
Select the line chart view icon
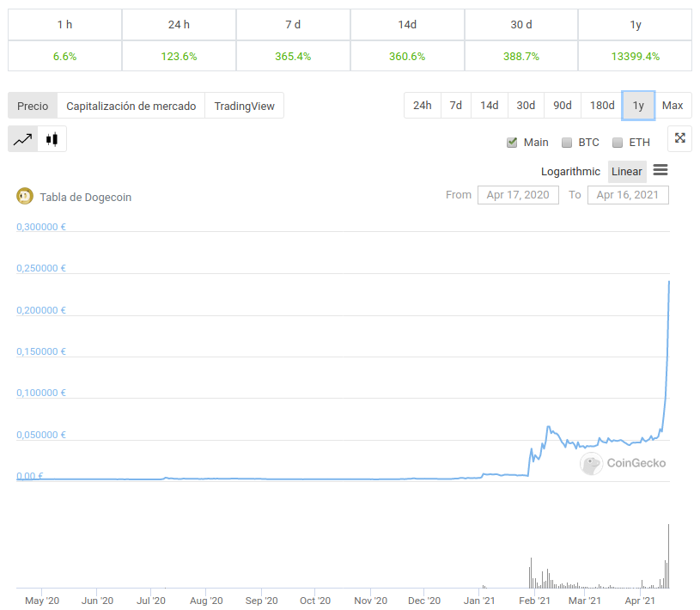point(23,139)
